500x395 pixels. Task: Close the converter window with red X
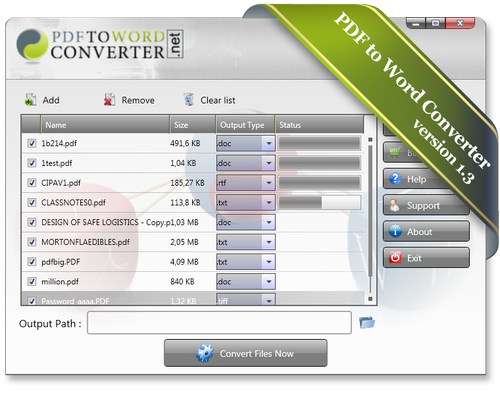pos(460,23)
